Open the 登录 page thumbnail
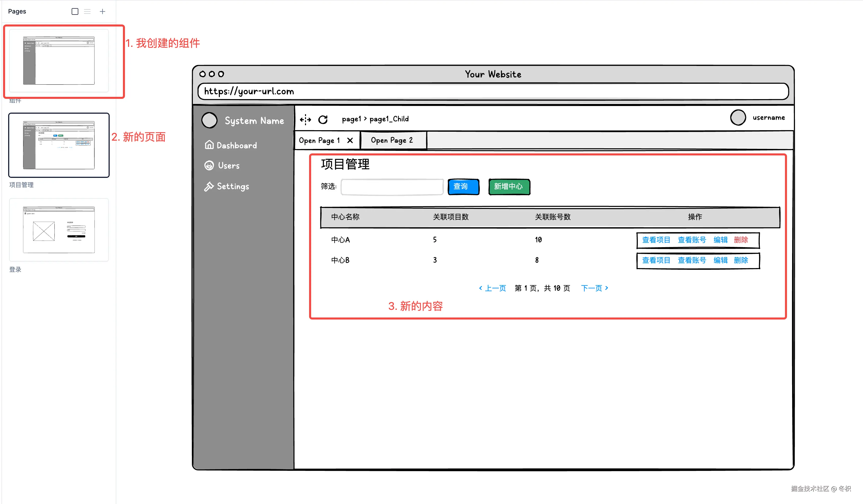This screenshot has height=504, width=863. [x=59, y=230]
